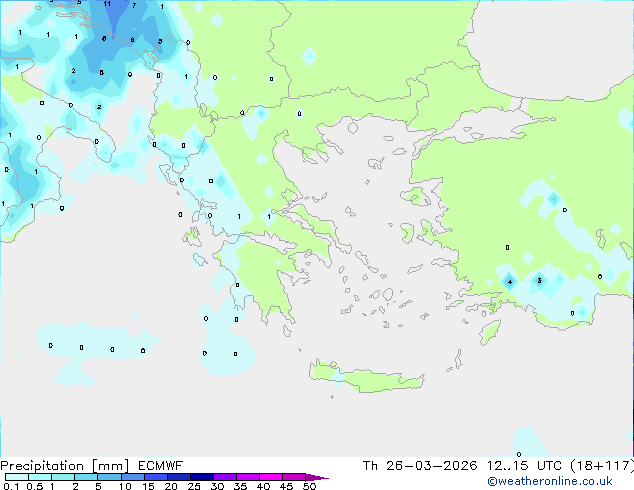Screen dimensions: 634x490
Task: Click the '4' precipitation value over Turkey
Action: click(x=510, y=282)
